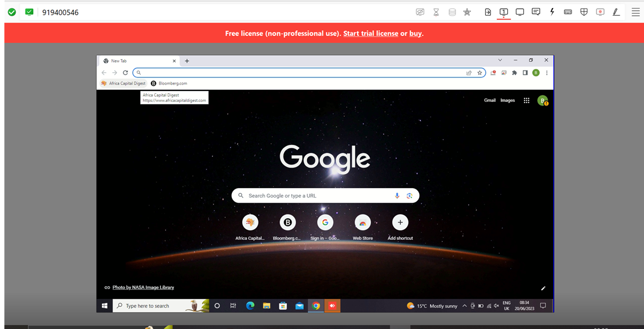Click greyed privacy-mode crossed monitor icon
The width and height of the screenshot is (644, 329).
420,12
